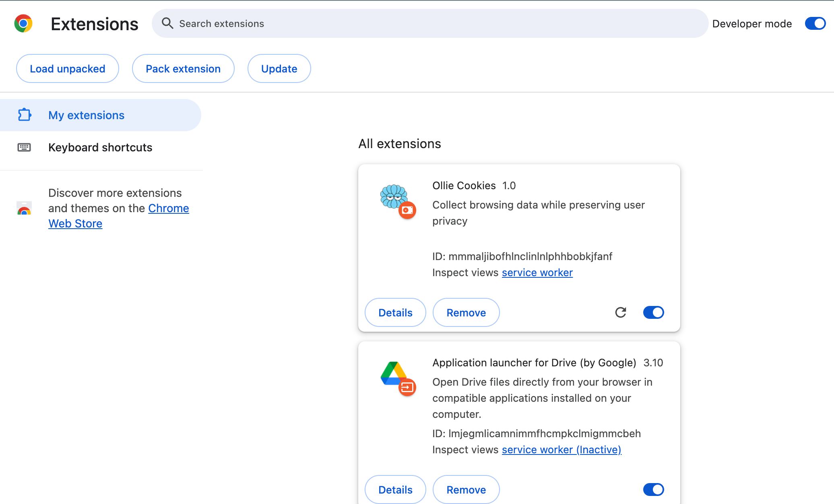Inspect the service worker (Inactive) link
834x504 pixels.
point(562,450)
